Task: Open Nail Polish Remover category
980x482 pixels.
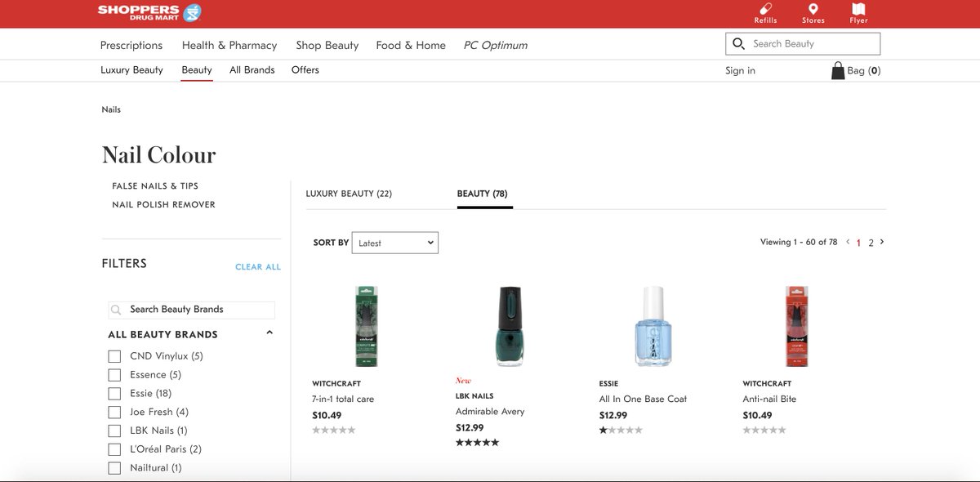Action: (163, 205)
